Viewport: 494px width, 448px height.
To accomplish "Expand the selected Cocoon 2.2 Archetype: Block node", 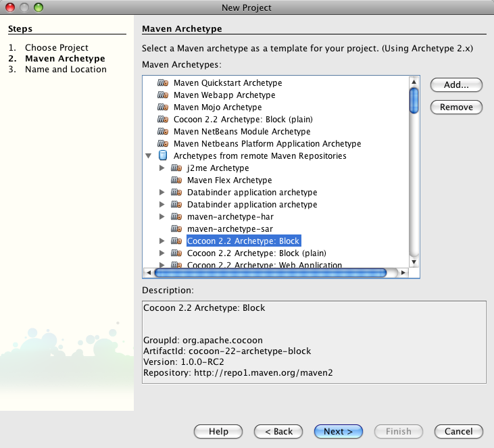I will [162, 241].
